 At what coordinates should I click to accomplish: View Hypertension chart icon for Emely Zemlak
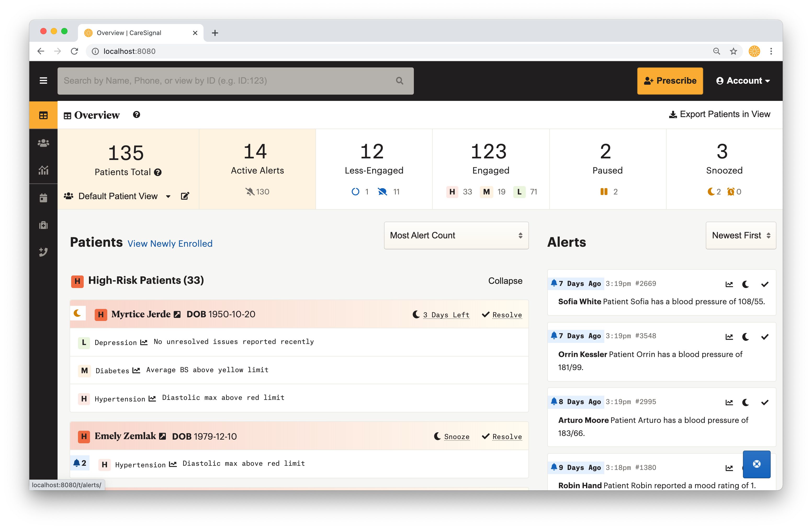173,464
